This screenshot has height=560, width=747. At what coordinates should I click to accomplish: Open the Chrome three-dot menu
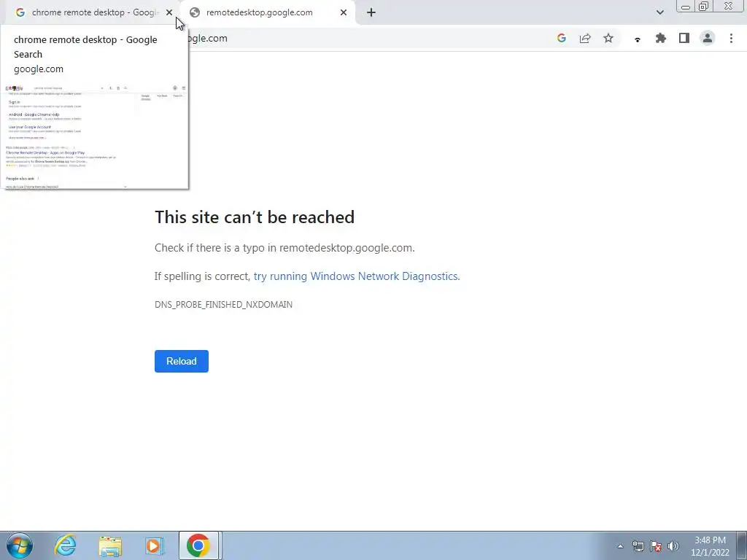pos(731,39)
